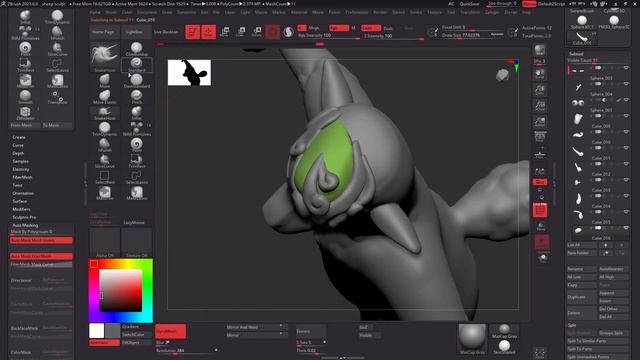
Task: Toggle the Floor grid icon
Action: [x=540, y=154]
